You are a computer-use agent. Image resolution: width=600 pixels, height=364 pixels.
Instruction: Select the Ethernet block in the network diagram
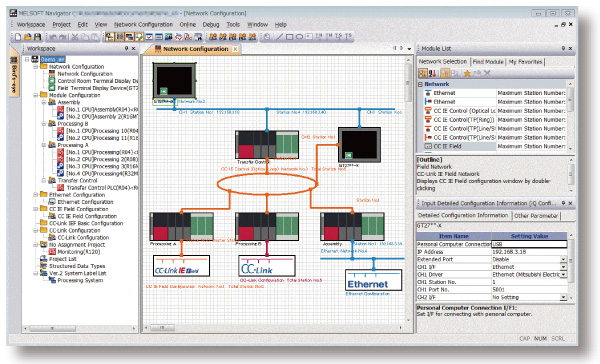[x=373, y=280]
